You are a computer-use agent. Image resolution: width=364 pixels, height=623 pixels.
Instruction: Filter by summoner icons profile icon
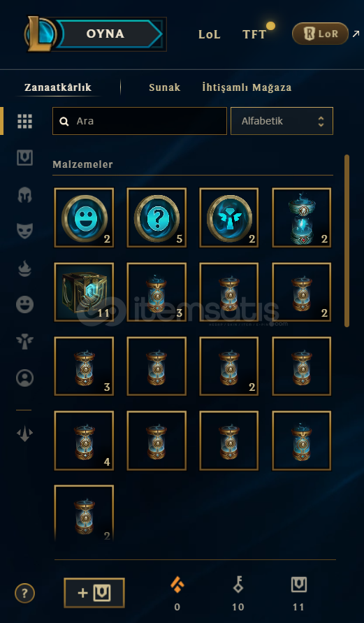24,378
